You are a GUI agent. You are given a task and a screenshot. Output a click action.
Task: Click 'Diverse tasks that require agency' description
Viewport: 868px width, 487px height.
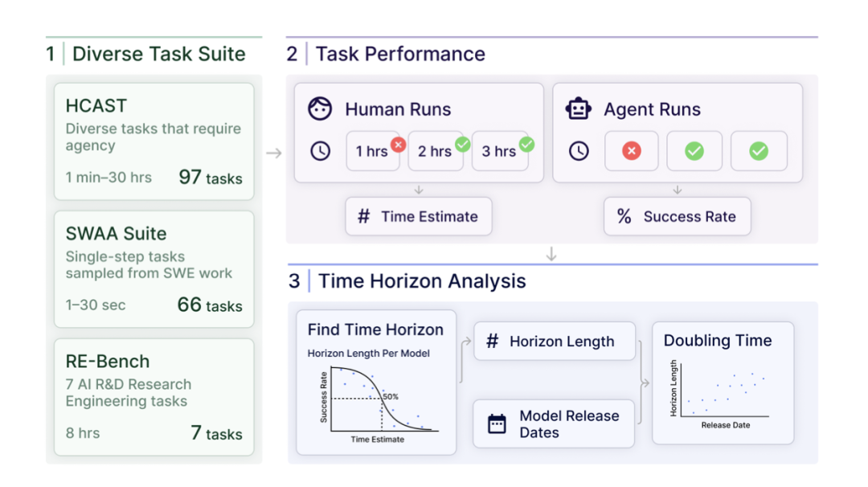click(x=154, y=137)
